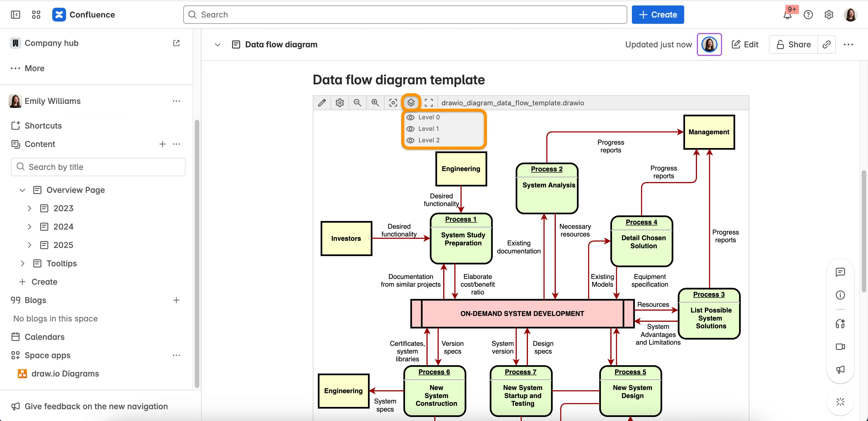This screenshot has width=868, height=421.
Task: Zoom out on the data flow diagram
Action: click(358, 103)
